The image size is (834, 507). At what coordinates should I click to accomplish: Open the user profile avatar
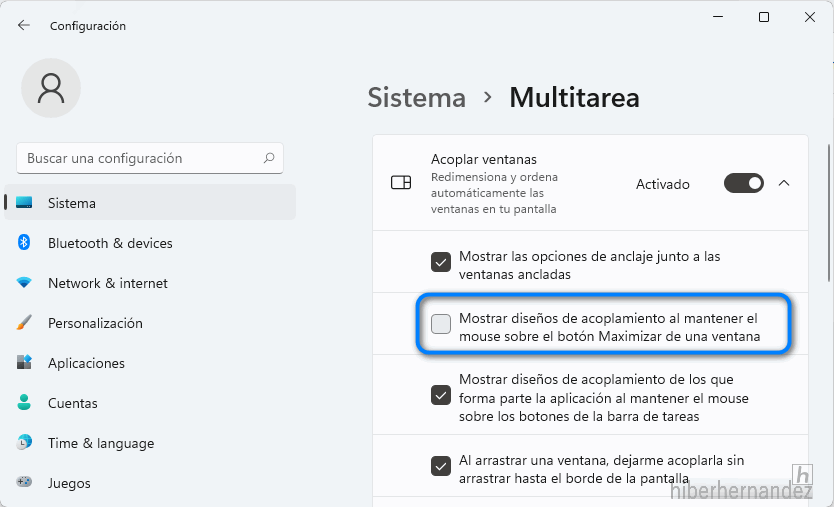51,88
